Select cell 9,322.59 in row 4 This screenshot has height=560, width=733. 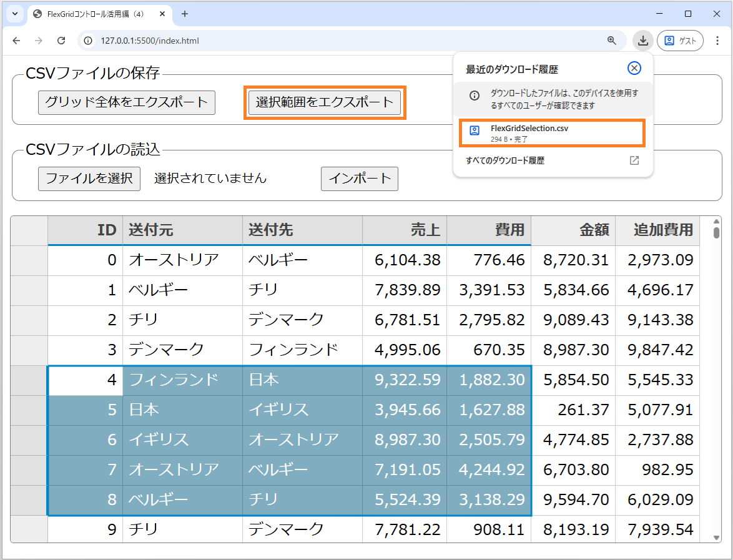coord(405,380)
